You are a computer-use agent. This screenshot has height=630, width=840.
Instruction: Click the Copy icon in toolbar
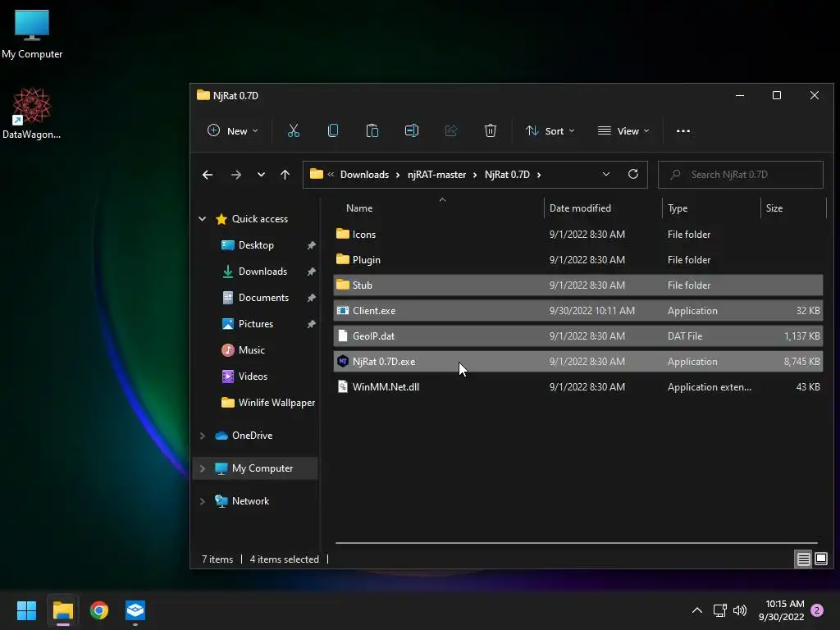[333, 130]
